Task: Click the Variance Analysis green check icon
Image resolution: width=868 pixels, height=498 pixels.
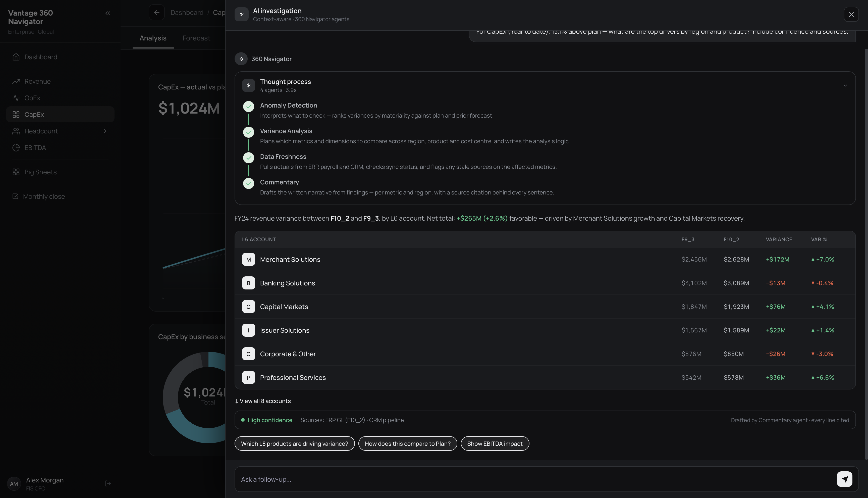Action: (x=249, y=132)
